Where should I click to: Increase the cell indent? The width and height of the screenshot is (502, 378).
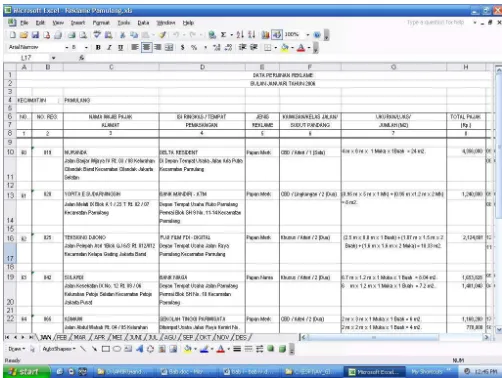click(x=254, y=48)
